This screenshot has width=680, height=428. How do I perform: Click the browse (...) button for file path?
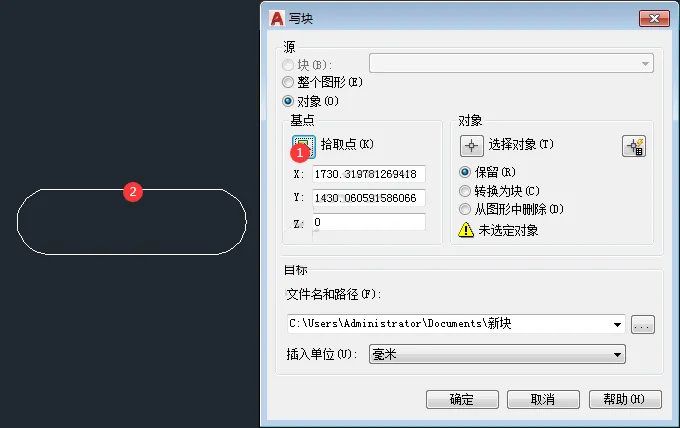[642, 325]
